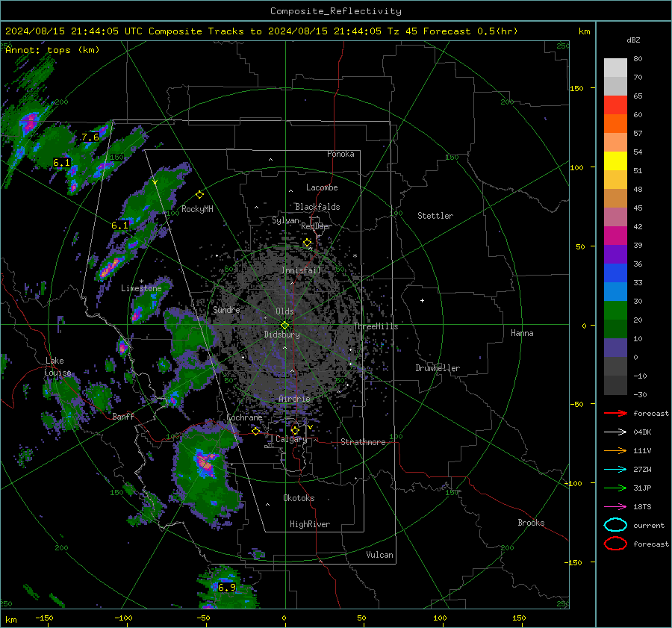Click the ThreeHills city label
The height and width of the screenshot is (628, 672).
tap(376, 326)
